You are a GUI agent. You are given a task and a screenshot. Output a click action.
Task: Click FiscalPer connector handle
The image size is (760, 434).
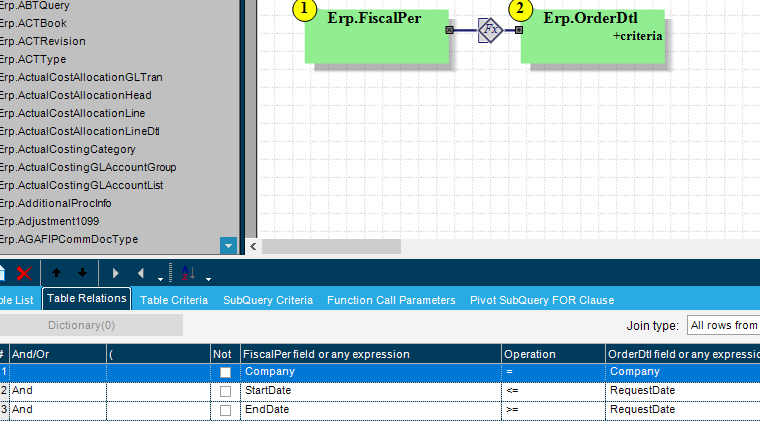point(449,30)
